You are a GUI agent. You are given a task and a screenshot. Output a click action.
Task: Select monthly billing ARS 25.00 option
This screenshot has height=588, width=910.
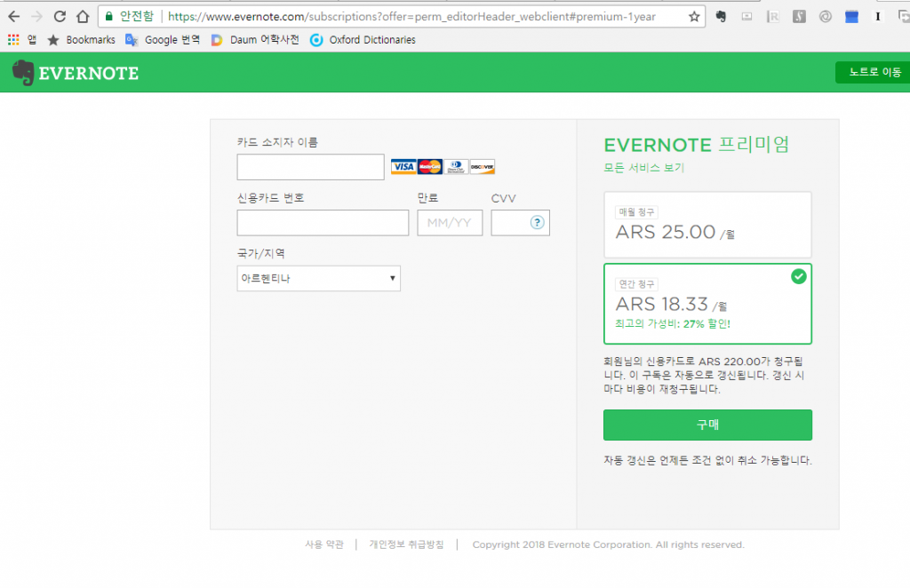[x=707, y=225]
